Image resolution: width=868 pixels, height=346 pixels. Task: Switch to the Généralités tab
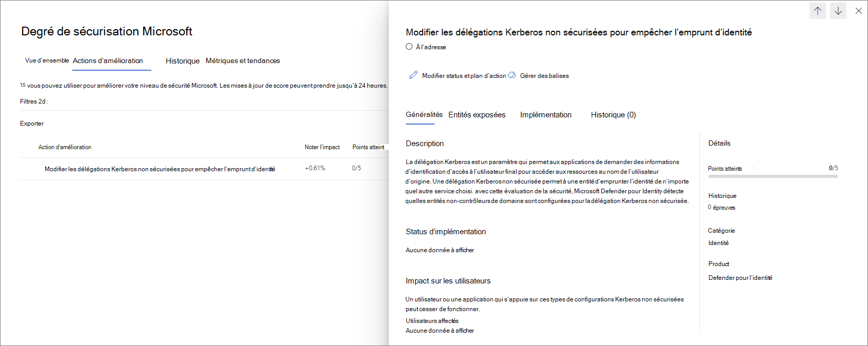tap(424, 114)
